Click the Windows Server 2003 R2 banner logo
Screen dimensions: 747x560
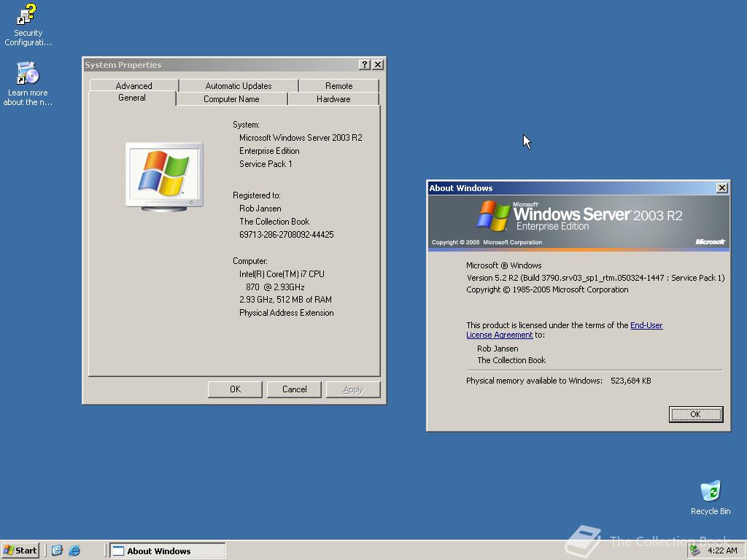tap(578, 216)
